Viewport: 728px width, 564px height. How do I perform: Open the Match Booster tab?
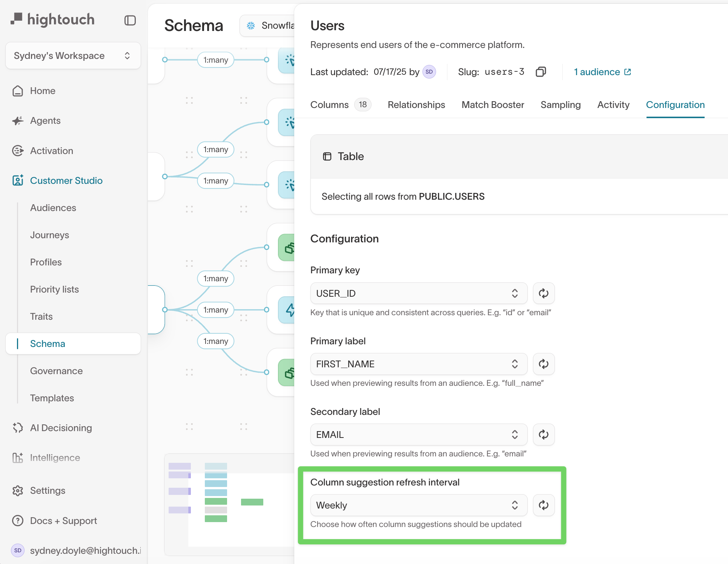pyautogui.click(x=493, y=105)
